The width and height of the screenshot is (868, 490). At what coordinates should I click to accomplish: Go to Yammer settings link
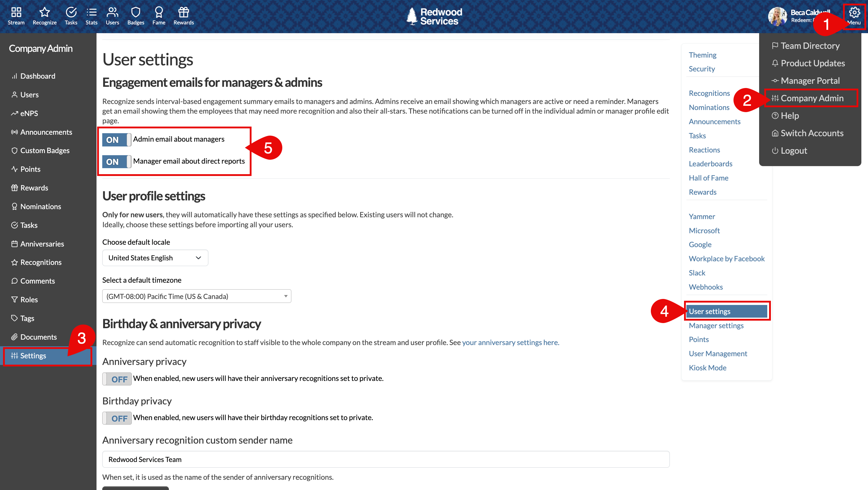pyautogui.click(x=702, y=217)
